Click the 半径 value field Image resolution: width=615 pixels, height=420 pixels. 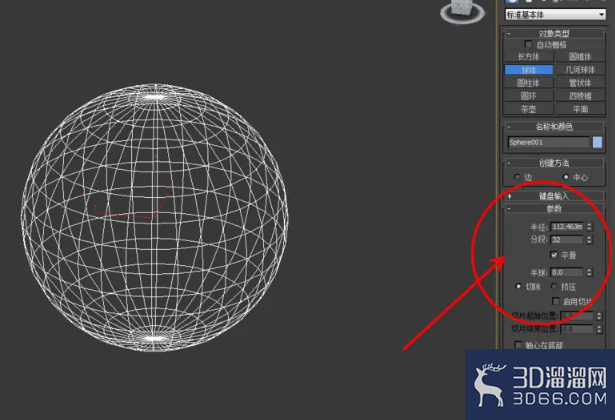click(567, 227)
